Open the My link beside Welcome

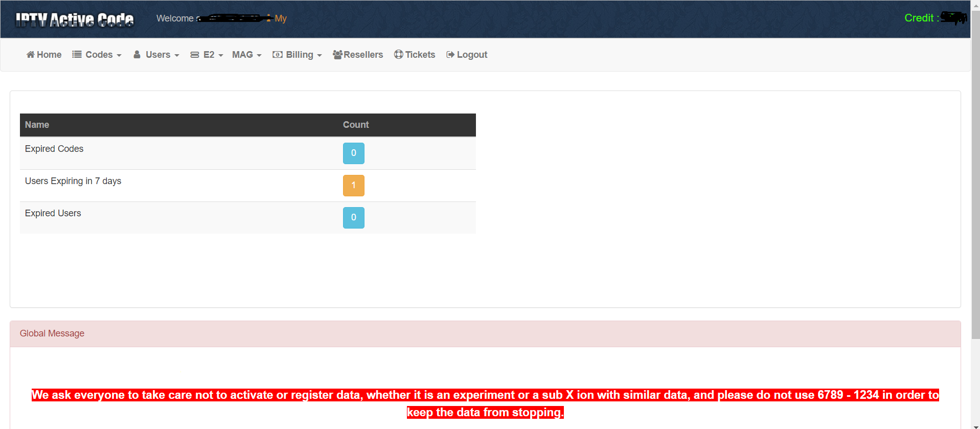281,18
